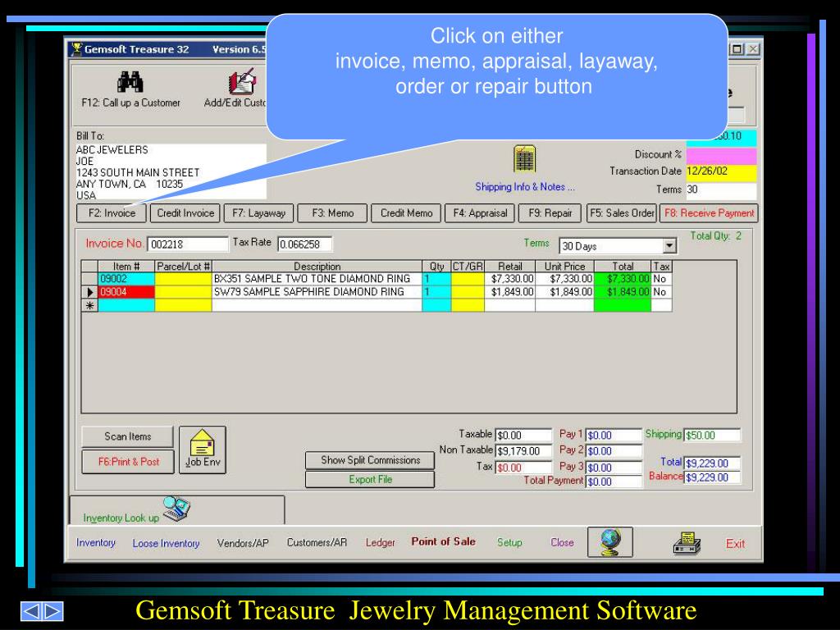This screenshot has height=630, width=840.
Task: Click the Credit Invoice button
Action: (x=185, y=213)
